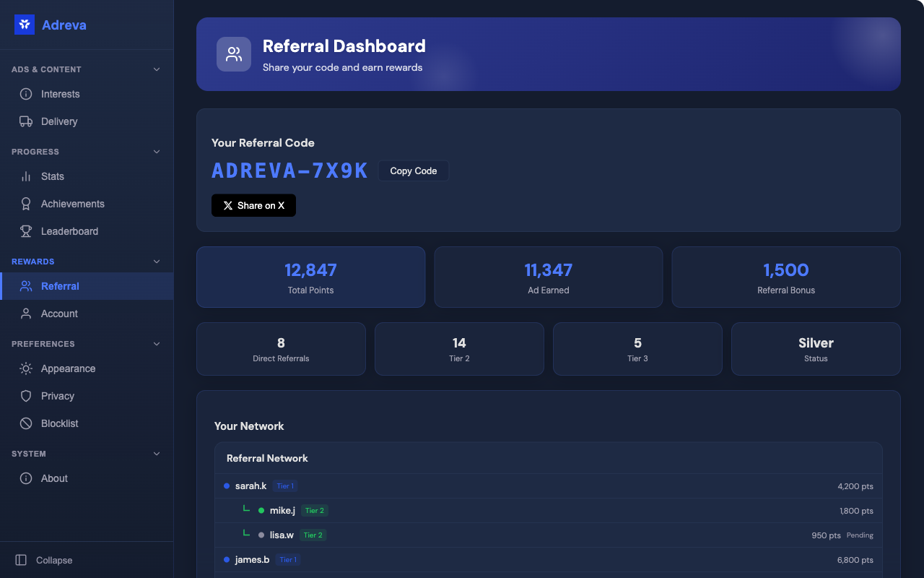
Task: Collapse the Progress section chevron
Action: tap(157, 152)
